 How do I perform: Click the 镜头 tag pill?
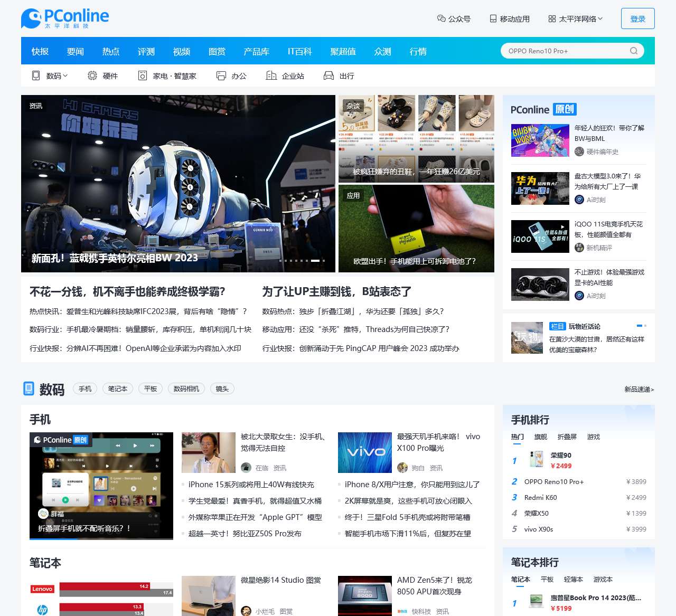coord(222,388)
